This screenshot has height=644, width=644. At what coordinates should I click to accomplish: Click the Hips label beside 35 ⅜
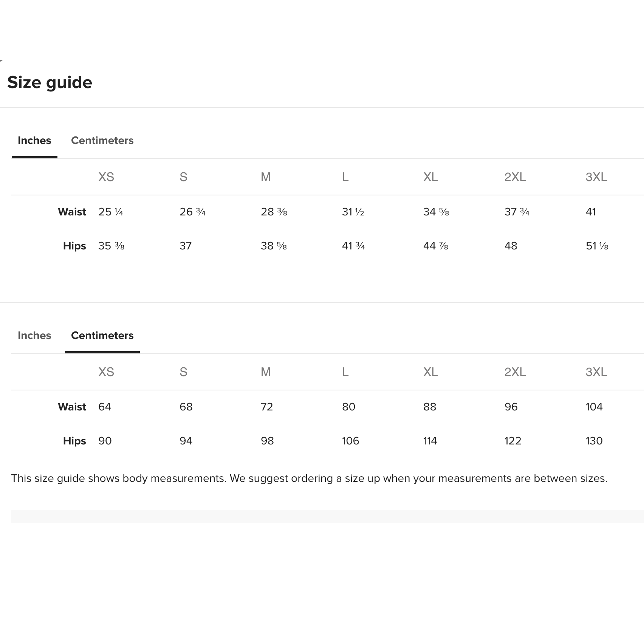click(x=74, y=246)
